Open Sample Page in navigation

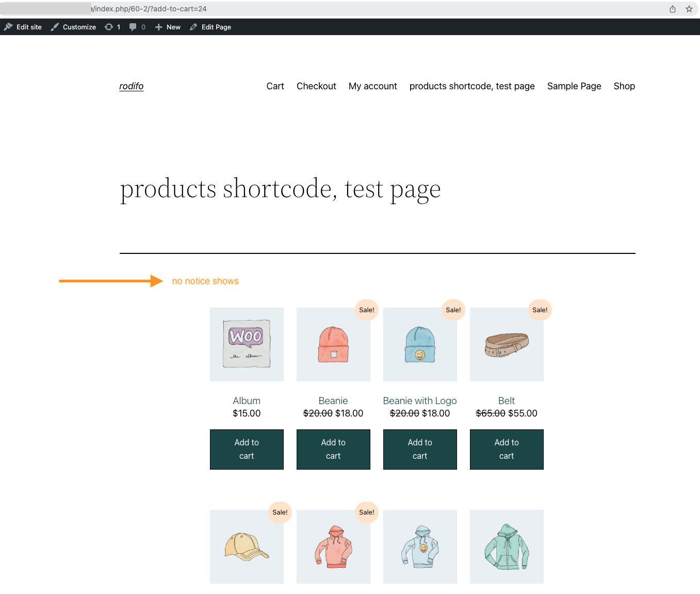coord(574,86)
